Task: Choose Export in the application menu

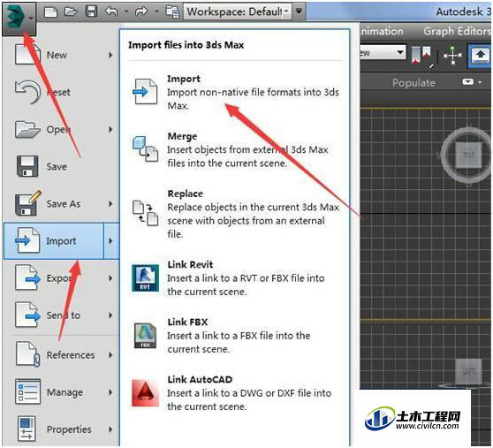Action: click(62, 278)
